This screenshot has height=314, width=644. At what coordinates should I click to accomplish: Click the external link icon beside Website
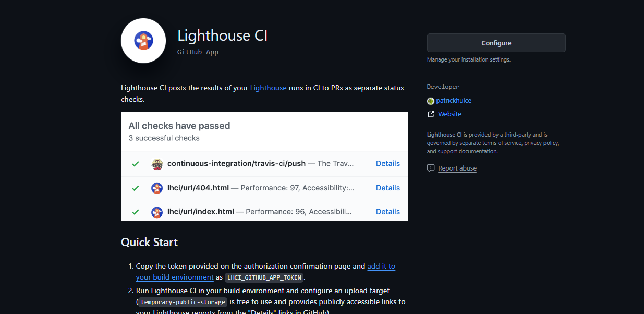pos(431,114)
